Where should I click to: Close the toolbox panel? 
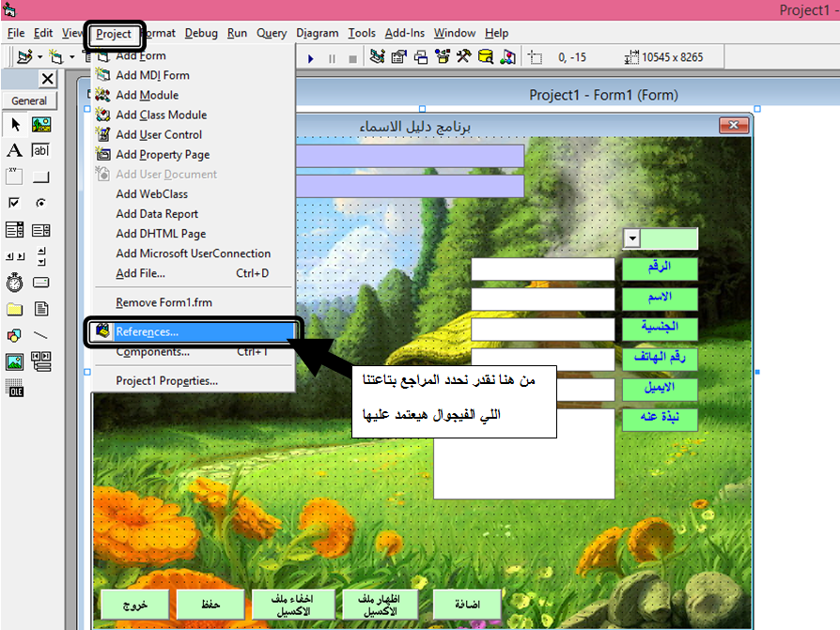coord(47,79)
